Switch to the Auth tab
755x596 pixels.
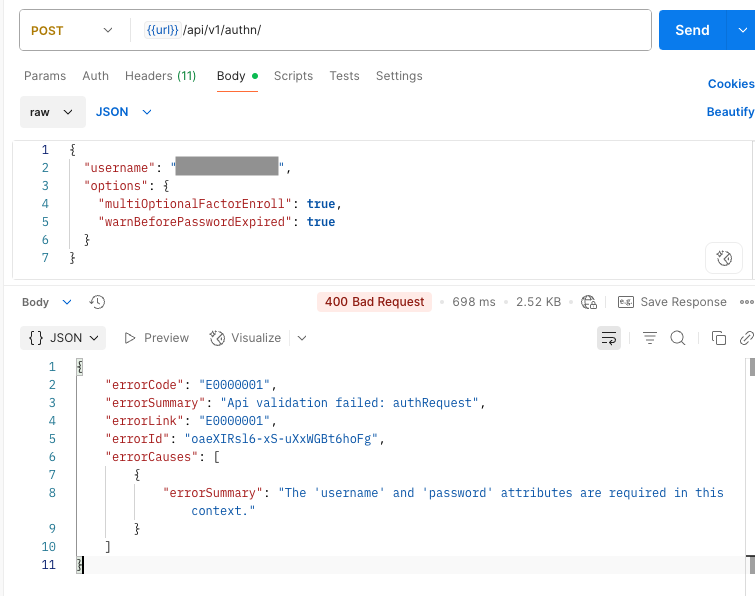95,76
